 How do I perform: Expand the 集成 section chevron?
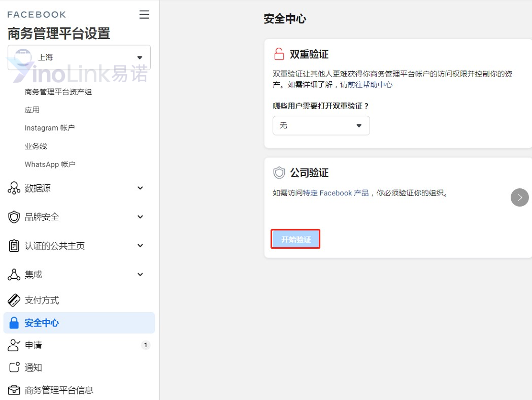(140, 275)
